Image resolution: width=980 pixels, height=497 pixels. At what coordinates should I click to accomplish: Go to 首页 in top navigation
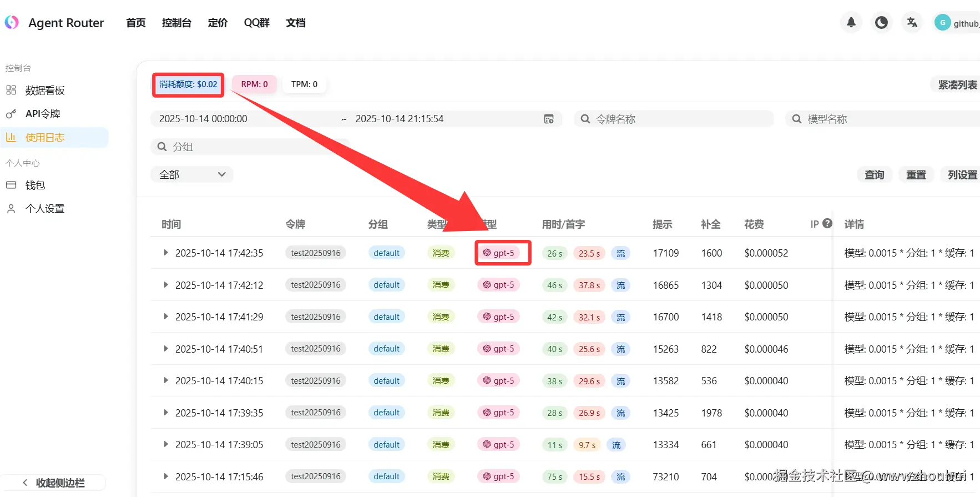click(136, 23)
